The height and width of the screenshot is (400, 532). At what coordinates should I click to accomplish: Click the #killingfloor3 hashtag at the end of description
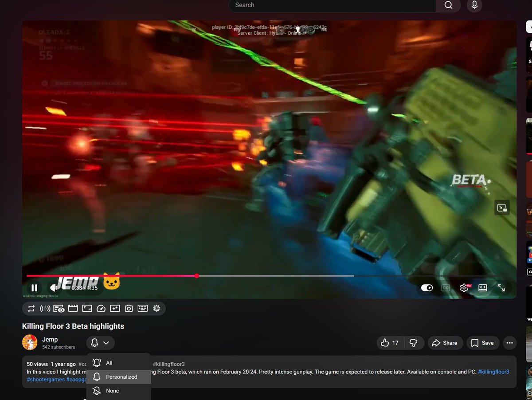click(x=493, y=372)
